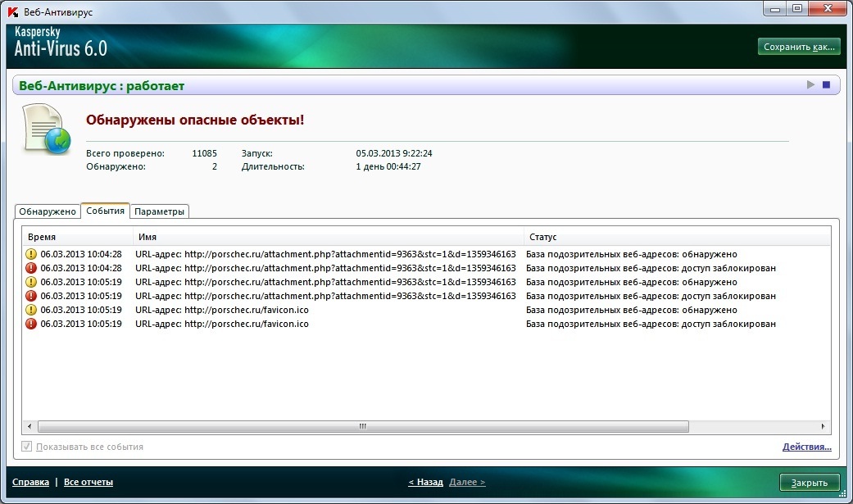853x504 pixels.
Task: Stop Web Anti-Virus with the blue square icon
Action: [826, 84]
